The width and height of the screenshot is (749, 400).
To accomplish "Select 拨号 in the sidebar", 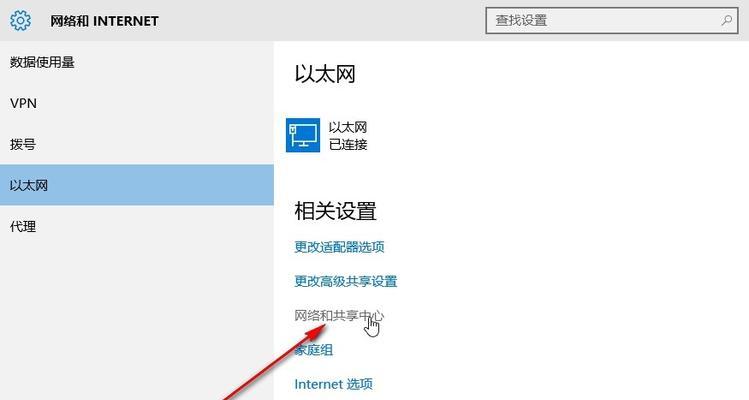I will [23, 144].
